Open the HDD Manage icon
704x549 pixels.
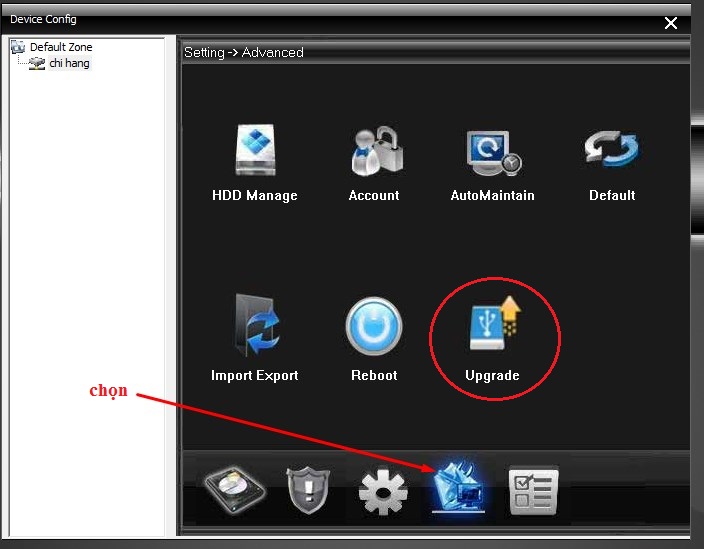(x=254, y=152)
